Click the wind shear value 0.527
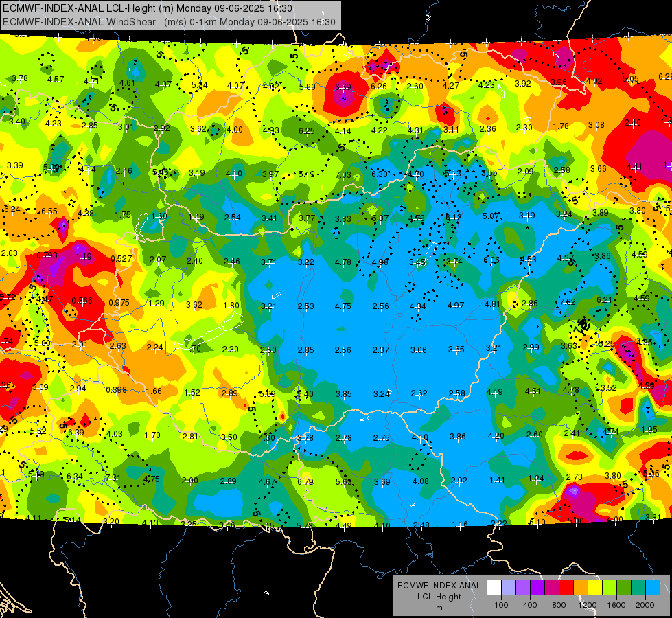Screen dimensions: 672x618 point(121,259)
